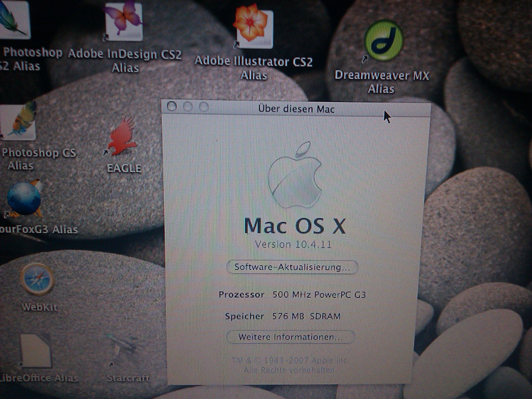Image resolution: width=532 pixels, height=399 pixels.
Task: Click the 'Photoshop CS Alias' label
Action: click(38, 159)
